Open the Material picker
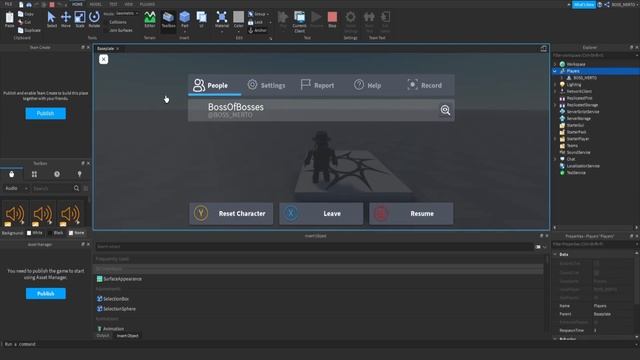 pos(222,19)
